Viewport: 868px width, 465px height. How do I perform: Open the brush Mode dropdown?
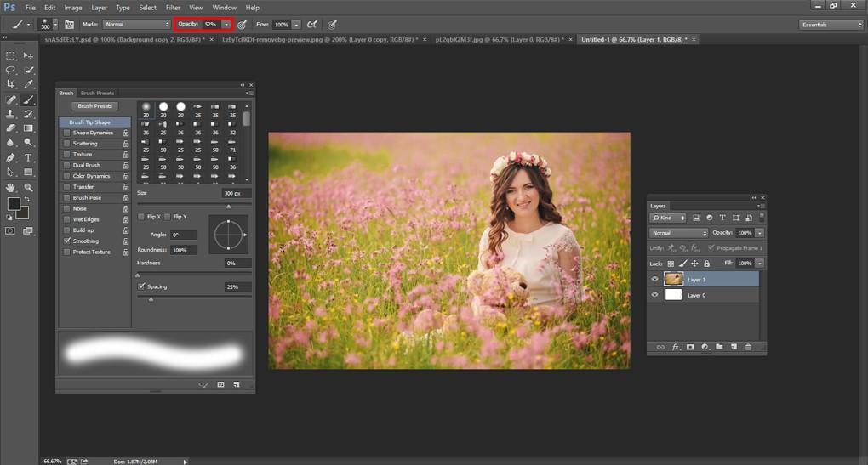tap(136, 25)
